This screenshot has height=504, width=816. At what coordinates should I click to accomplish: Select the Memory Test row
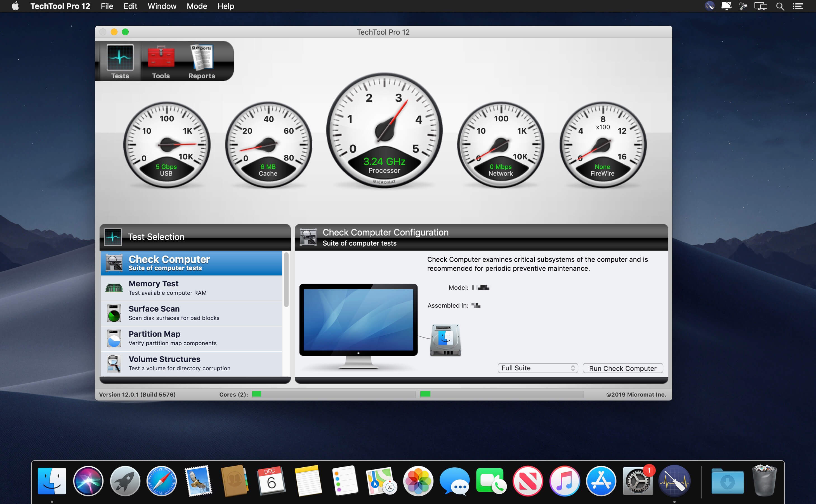tap(191, 288)
